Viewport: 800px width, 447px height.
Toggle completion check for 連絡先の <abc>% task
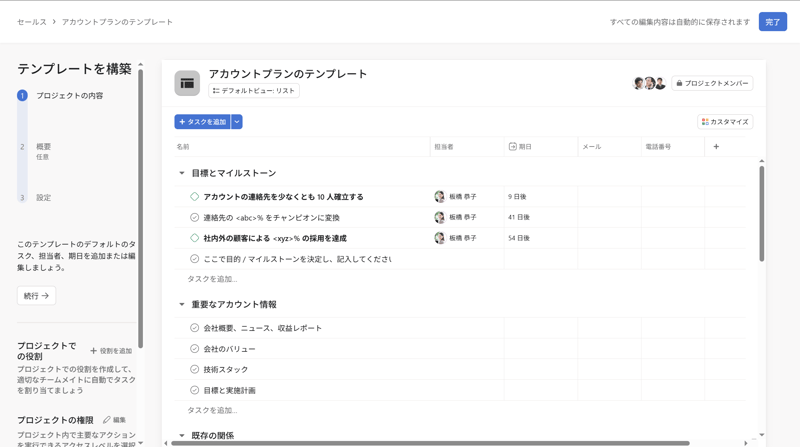194,217
